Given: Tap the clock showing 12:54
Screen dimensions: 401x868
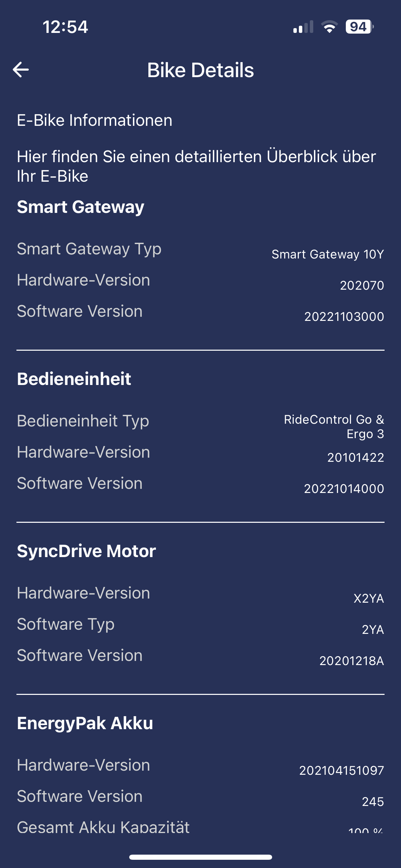Looking at the screenshot, I should coord(65,27).
